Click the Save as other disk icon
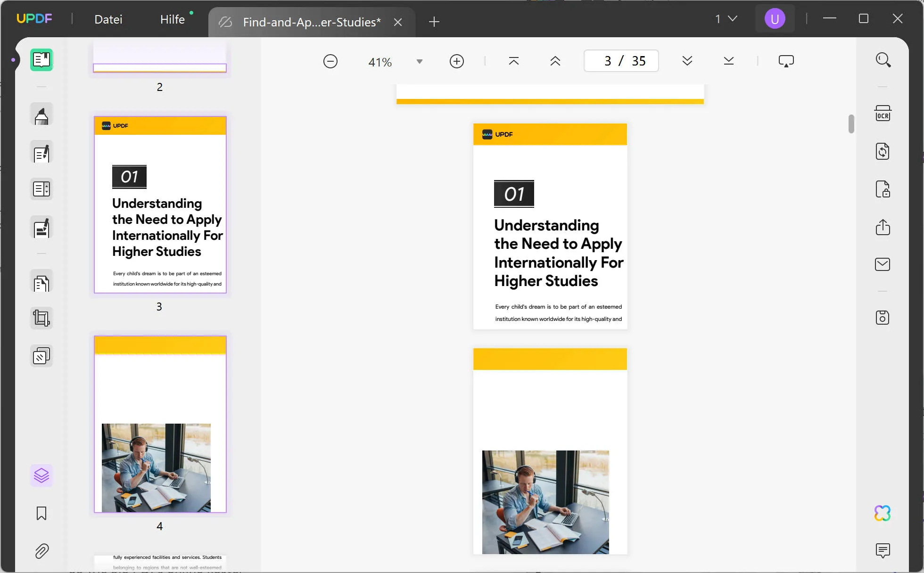Viewport: 924px width, 573px height. tap(883, 318)
